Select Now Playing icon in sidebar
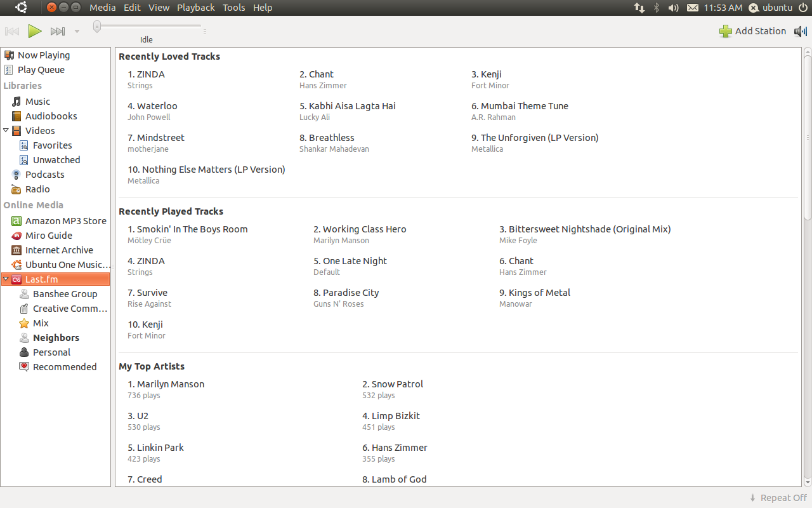The height and width of the screenshot is (508, 812). tap(9, 55)
